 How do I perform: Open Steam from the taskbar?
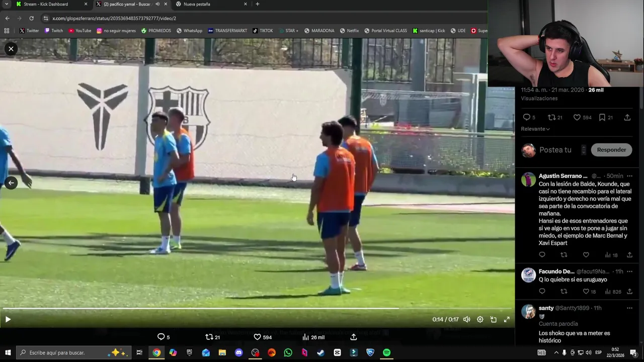point(320,352)
